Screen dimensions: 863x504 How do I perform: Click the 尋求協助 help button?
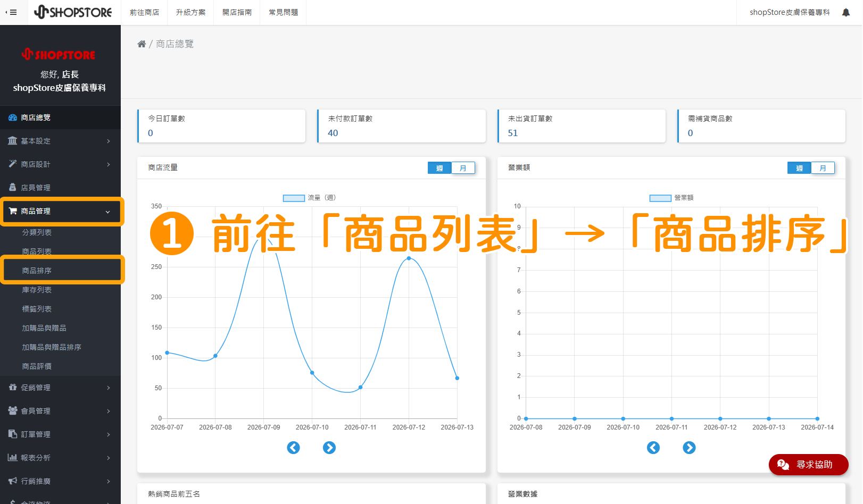808,465
